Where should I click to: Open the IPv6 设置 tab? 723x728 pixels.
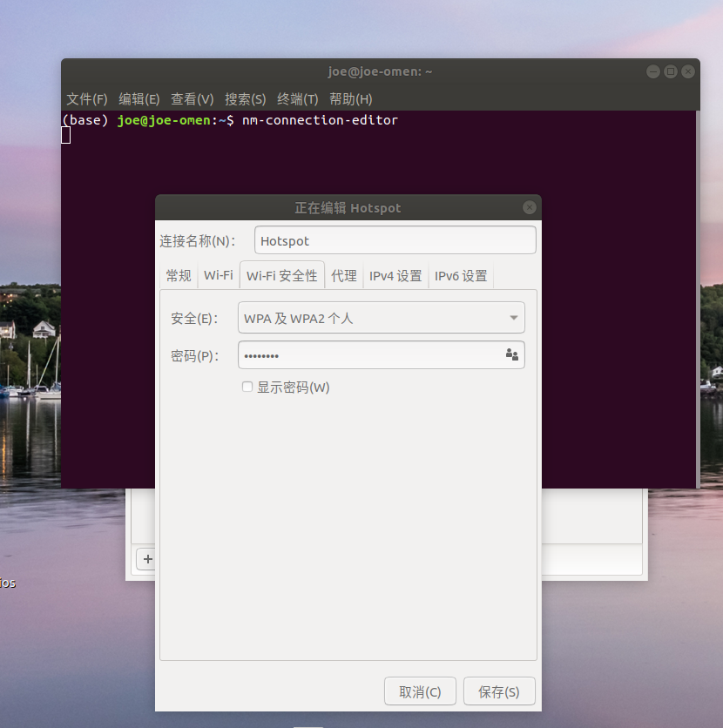(x=461, y=276)
